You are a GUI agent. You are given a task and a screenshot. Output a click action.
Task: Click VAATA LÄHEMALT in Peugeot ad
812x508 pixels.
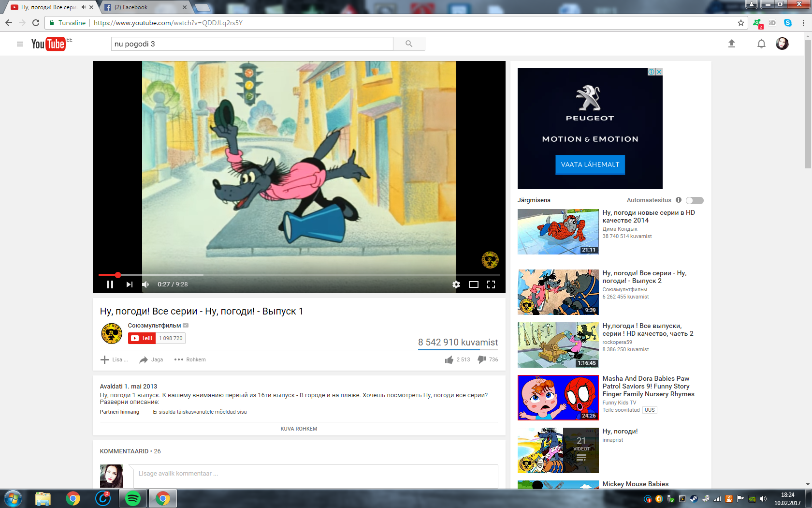coord(590,164)
